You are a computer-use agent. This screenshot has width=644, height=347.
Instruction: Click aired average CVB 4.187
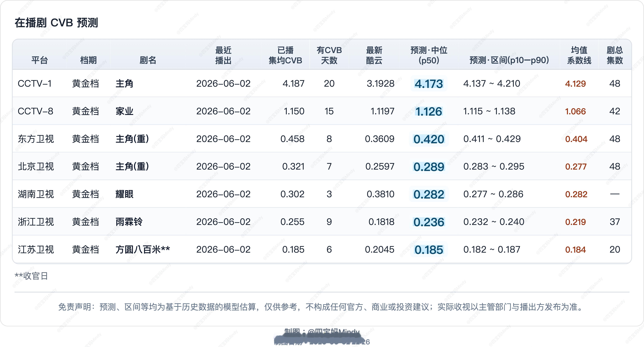coord(294,84)
